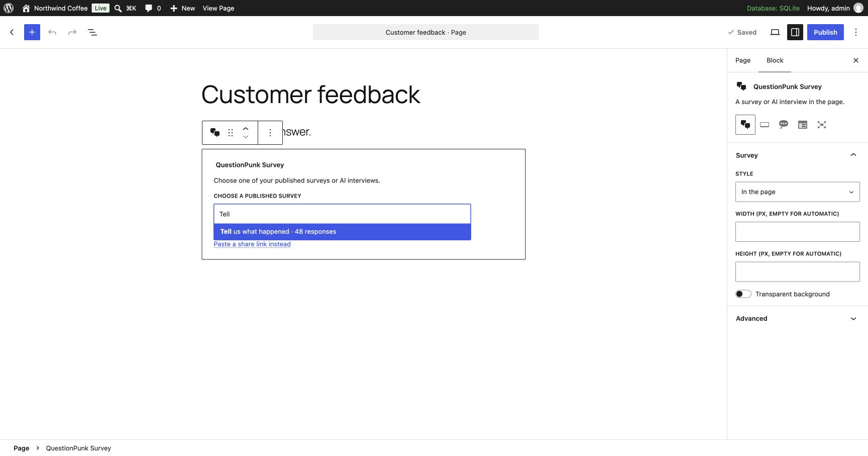Focus the published survey search field
The image size is (868, 456).
pyautogui.click(x=342, y=214)
